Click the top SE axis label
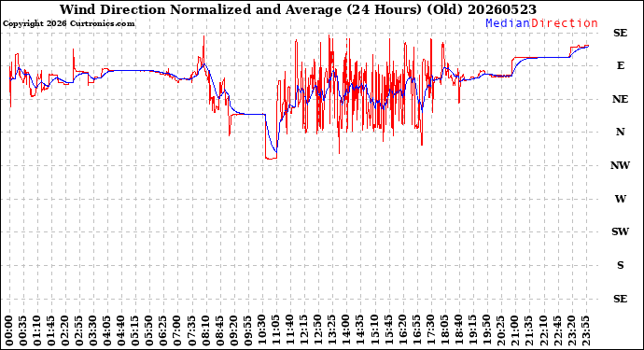This screenshot has width=644, height=350. (x=620, y=33)
